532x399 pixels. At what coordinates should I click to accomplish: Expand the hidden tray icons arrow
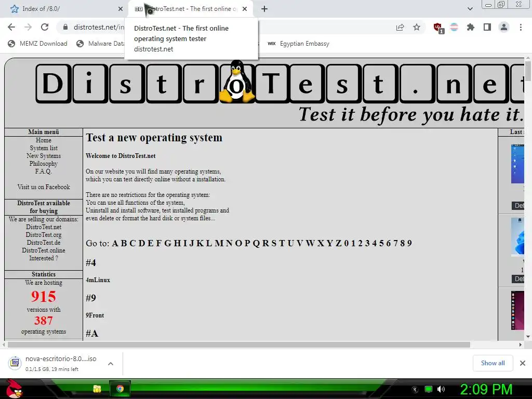coord(415,390)
